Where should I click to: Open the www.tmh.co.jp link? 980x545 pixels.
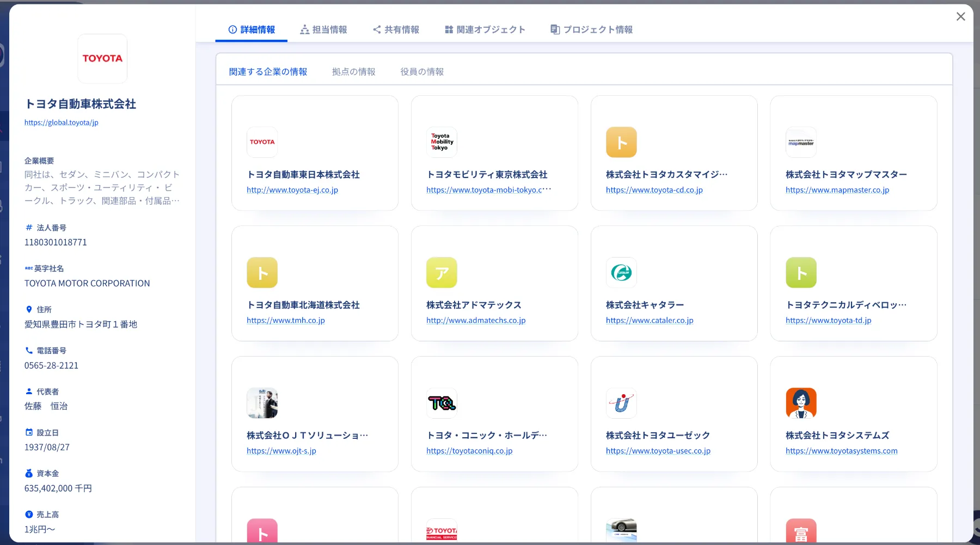point(286,321)
